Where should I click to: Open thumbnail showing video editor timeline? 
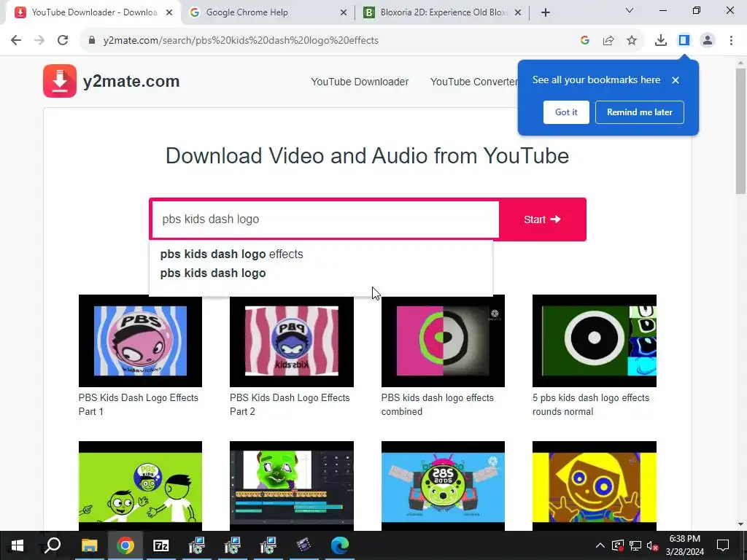(292, 486)
